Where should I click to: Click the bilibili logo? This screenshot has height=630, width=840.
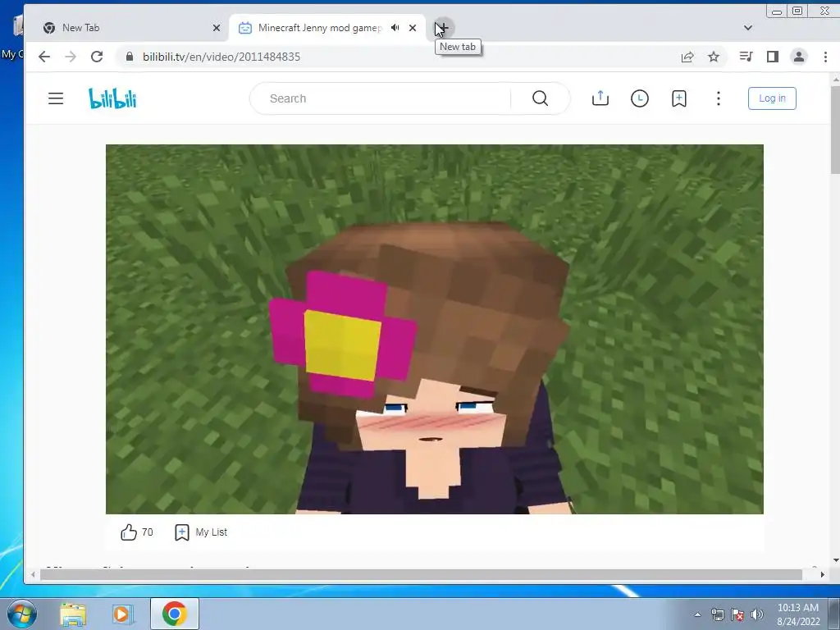point(112,98)
